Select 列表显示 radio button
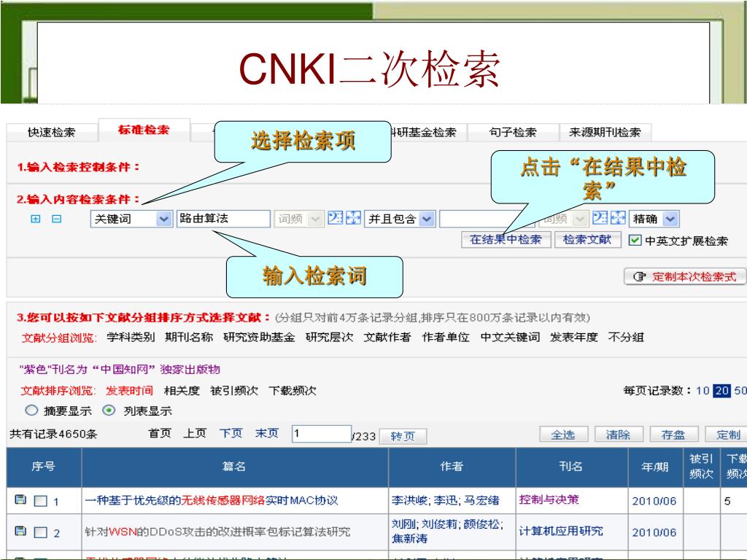 point(109,410)
